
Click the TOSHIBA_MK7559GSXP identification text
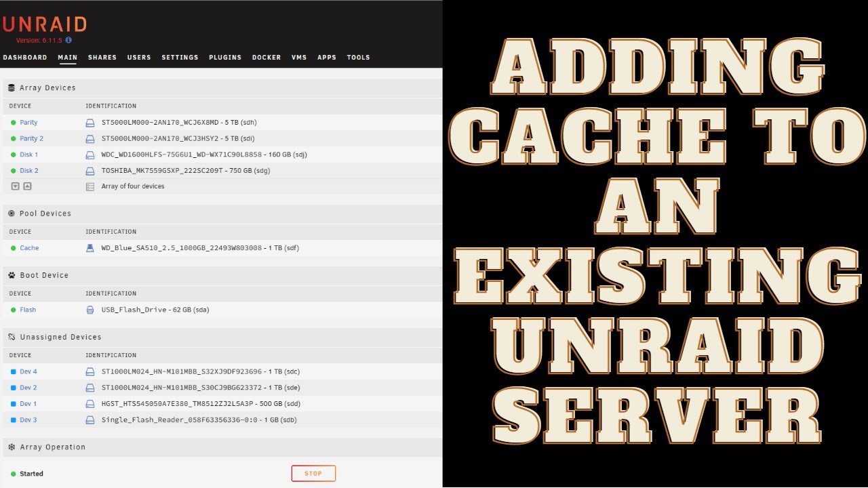click(186, 171)
